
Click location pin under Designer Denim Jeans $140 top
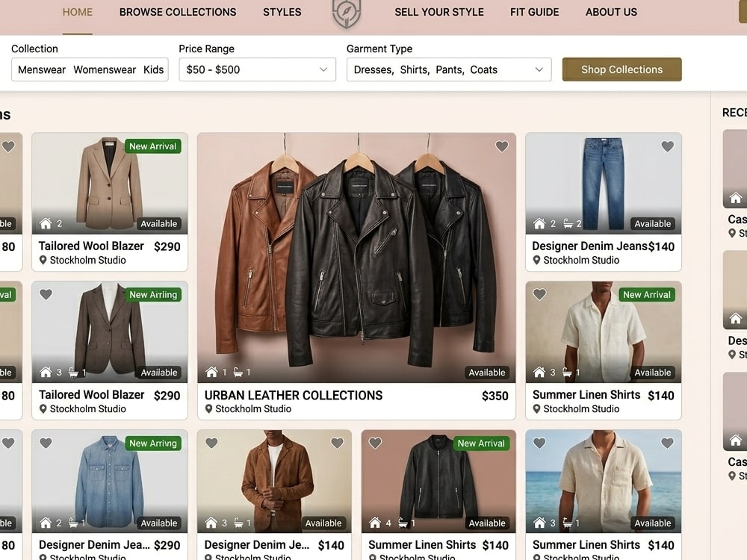[536, 261]
